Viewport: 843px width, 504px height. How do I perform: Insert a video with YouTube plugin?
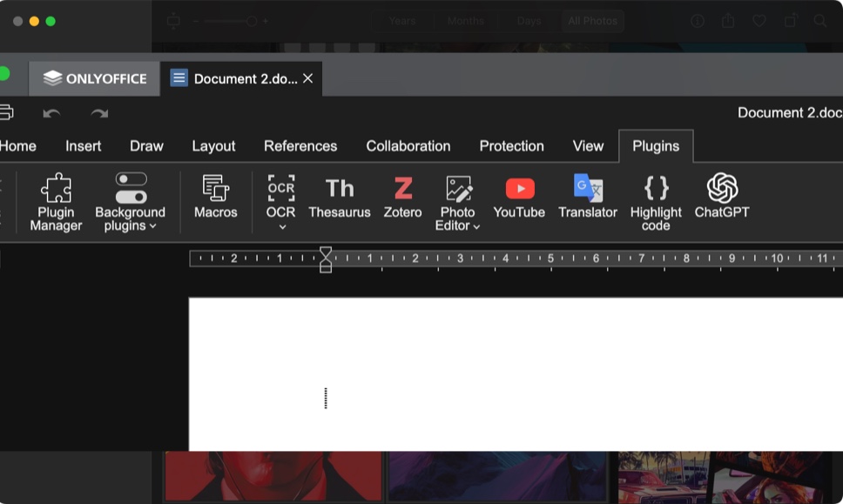pyautogui.click(x=519, y=197)
